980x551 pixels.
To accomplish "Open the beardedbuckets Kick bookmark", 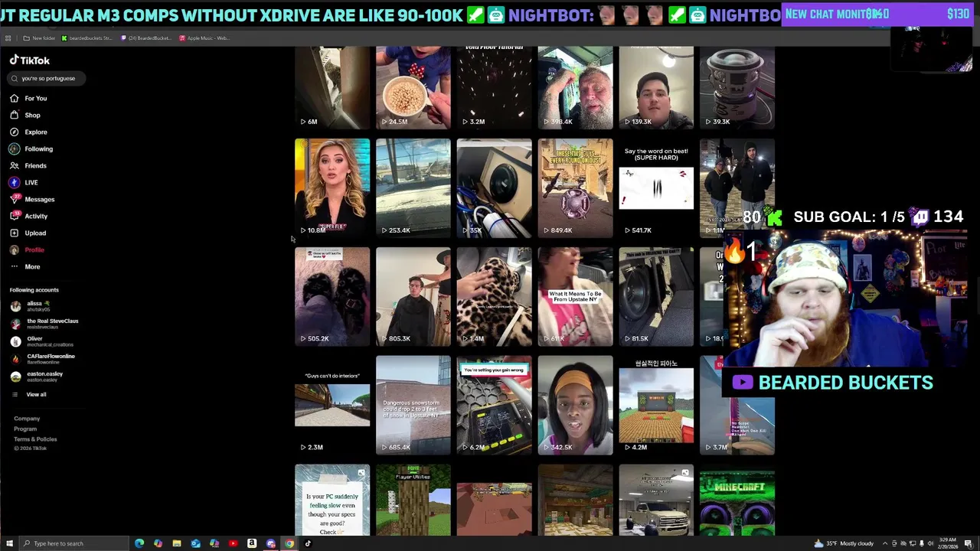I will click(87, 37).
